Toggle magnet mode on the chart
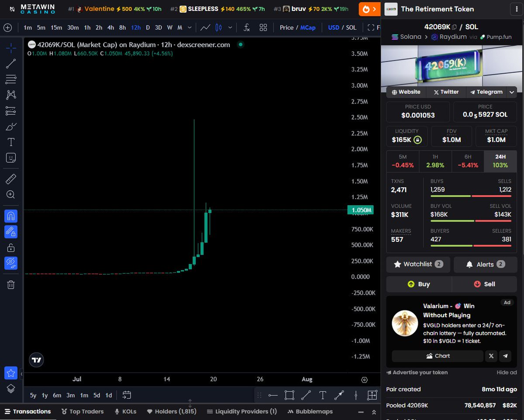 [11, 216]
